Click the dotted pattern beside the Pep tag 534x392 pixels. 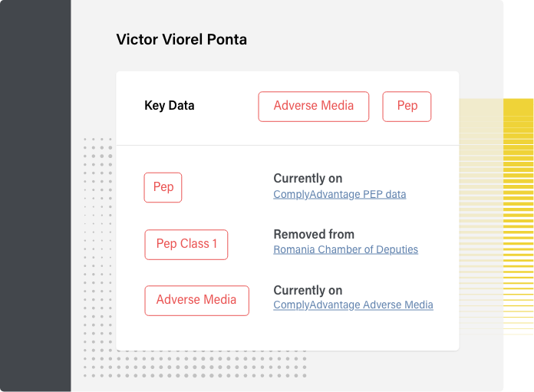click(x=98, y=239)
